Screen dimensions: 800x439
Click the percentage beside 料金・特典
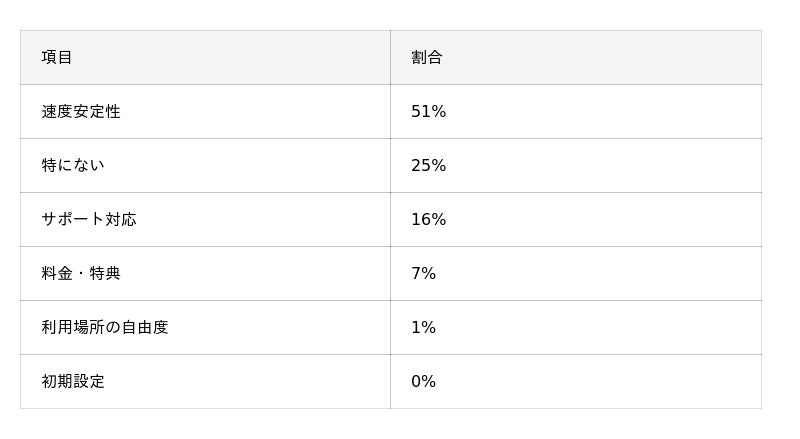[x=423, y=273]
